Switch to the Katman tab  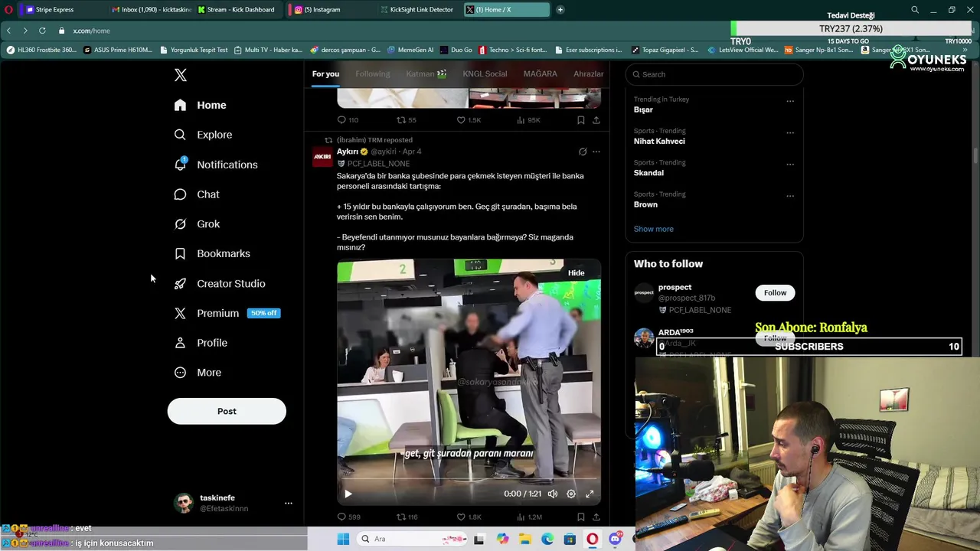coord(426,73)
